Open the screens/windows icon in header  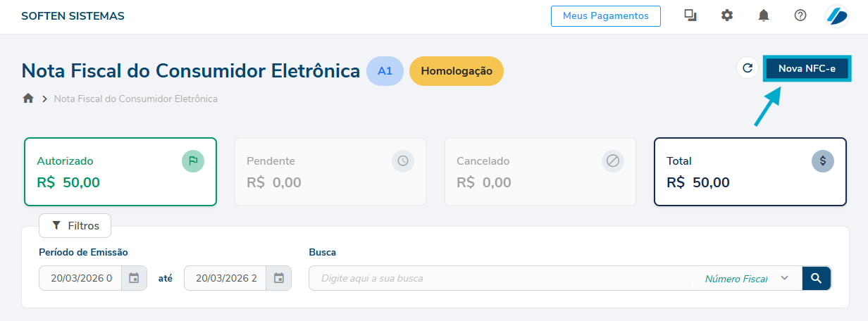[690, 15]
